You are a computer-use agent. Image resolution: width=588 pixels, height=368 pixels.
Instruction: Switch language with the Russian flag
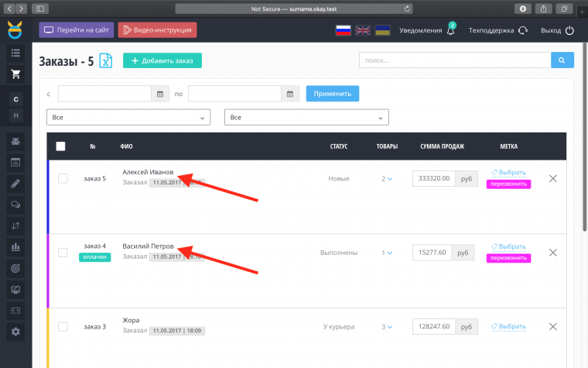point(343,31)
